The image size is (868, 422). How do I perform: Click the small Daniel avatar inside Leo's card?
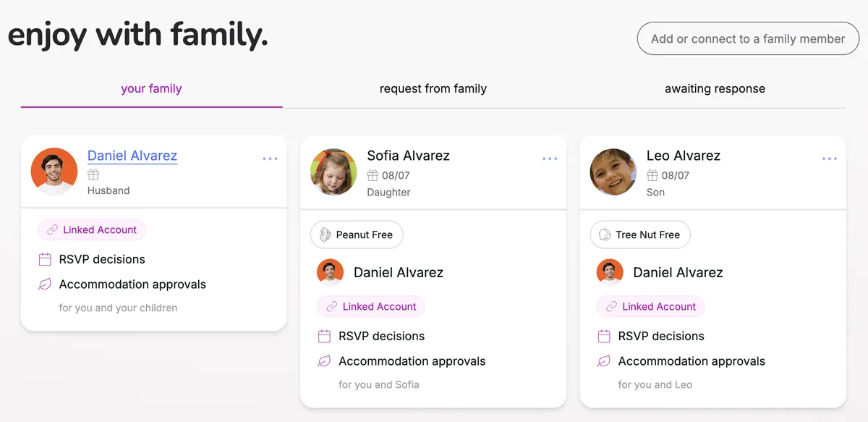[x=610, y=272]
